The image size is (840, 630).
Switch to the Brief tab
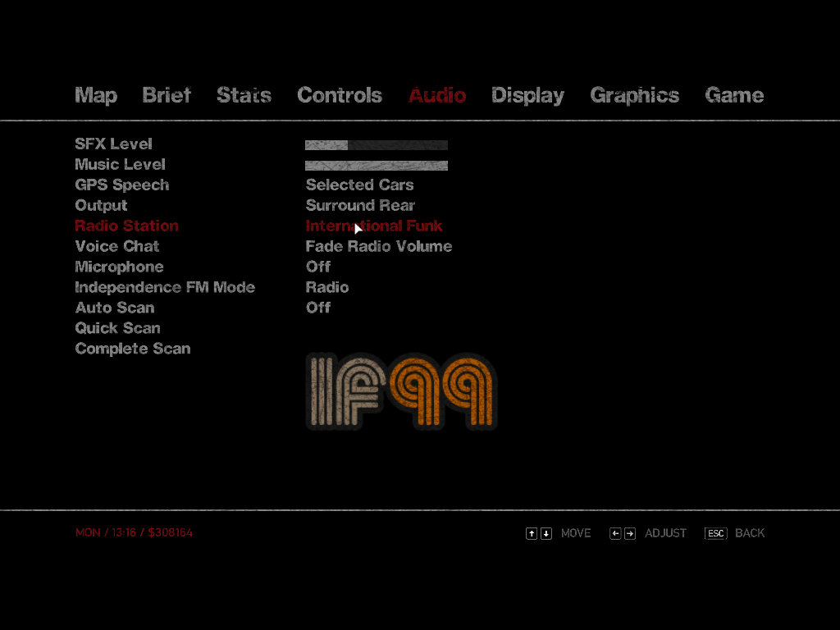pos(167,95)
